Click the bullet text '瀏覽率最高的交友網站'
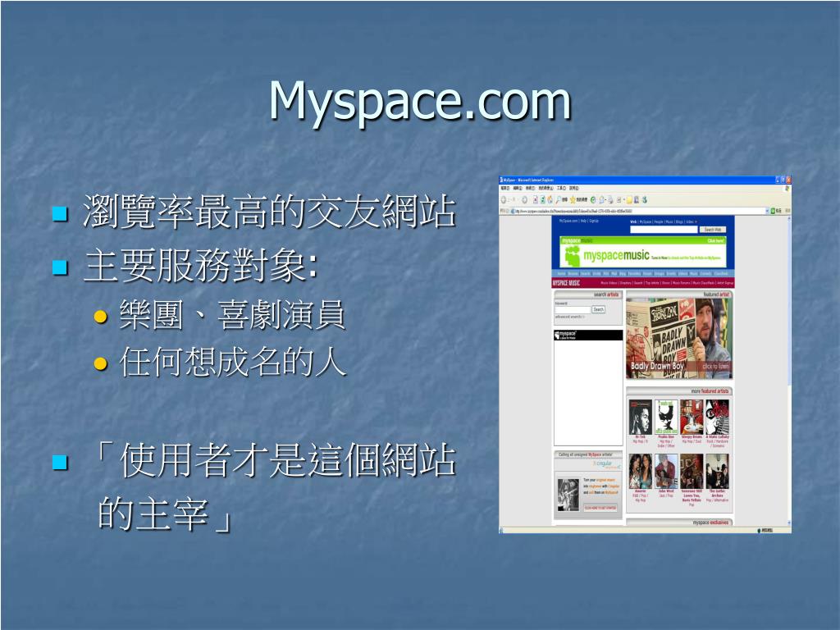 pyautogui.click(x=269, y=211)
